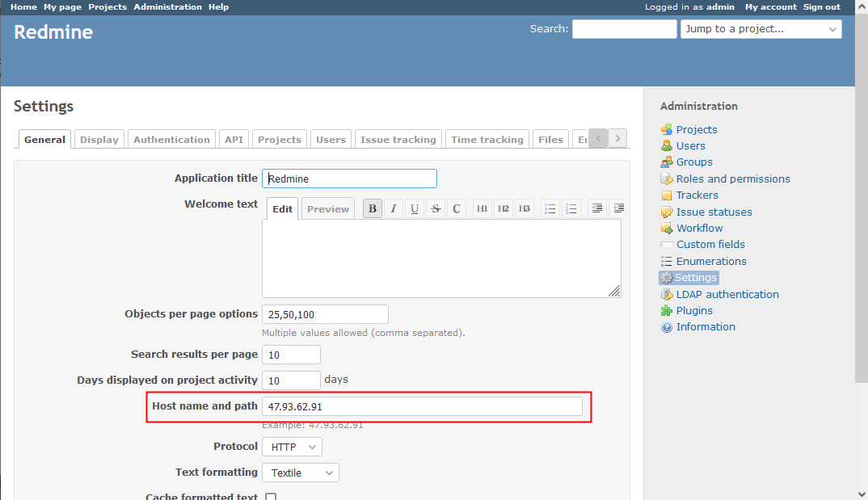The image size is (868, 500).
Task: Click the block quote indent toolbar icon
Action: coord(596,208)
